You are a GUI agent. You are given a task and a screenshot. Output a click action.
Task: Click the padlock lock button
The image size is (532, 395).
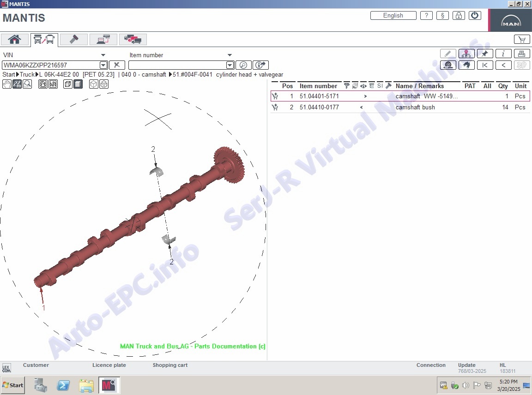tap(459, 16)
